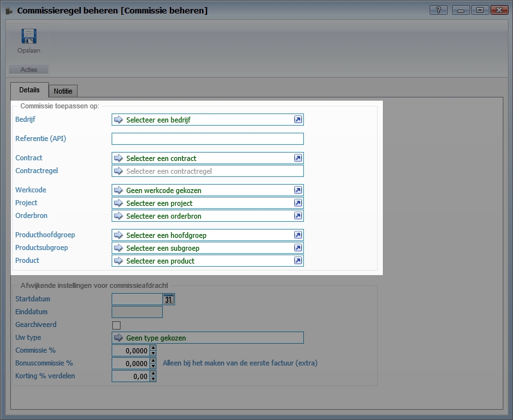Decrease the Bonuscommissie % value
This screenshot has height=420, width=513.
(153, 366)
